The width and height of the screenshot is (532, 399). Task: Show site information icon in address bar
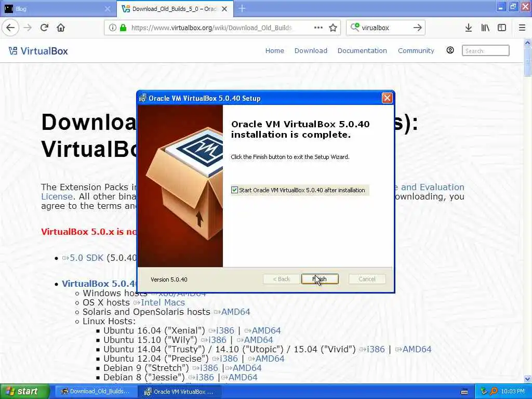[x=113, y=28]
